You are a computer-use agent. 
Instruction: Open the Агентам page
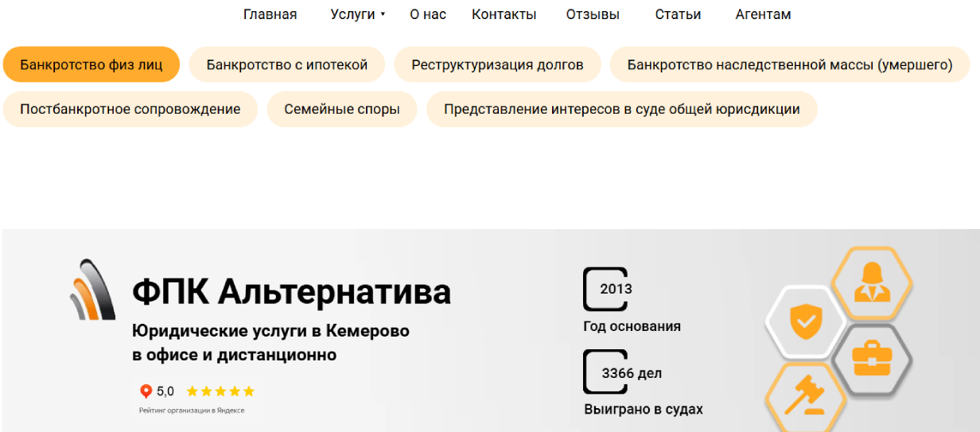click(x=764, y=14)
